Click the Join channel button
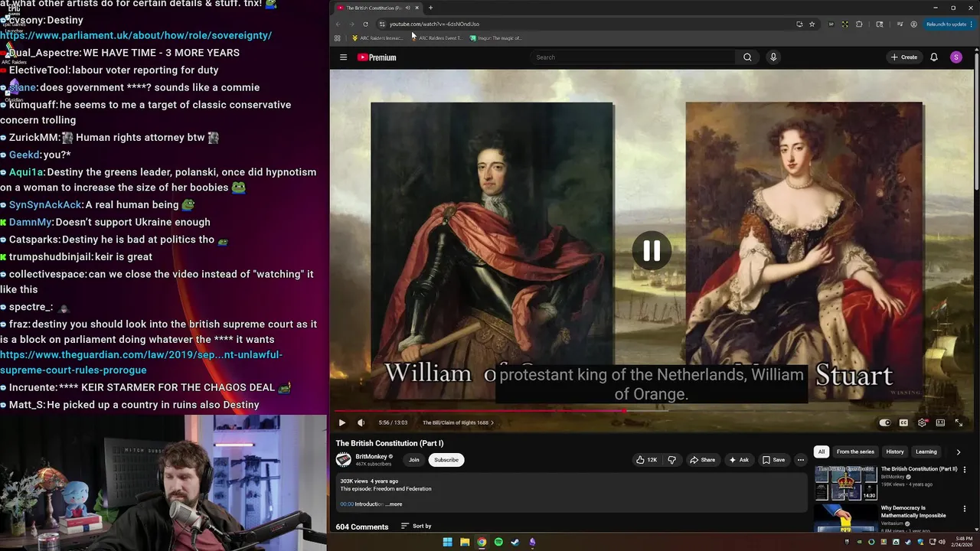The width and height of the screenshot is (980, 551). pos(414,460)
